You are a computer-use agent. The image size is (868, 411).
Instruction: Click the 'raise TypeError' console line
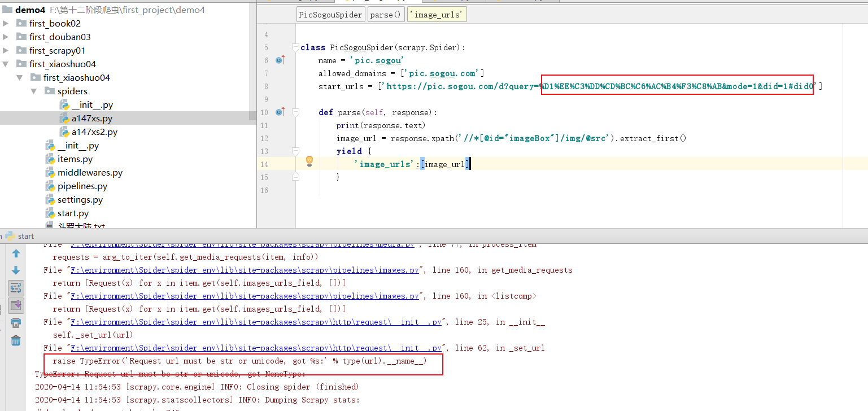pos(239,361)
